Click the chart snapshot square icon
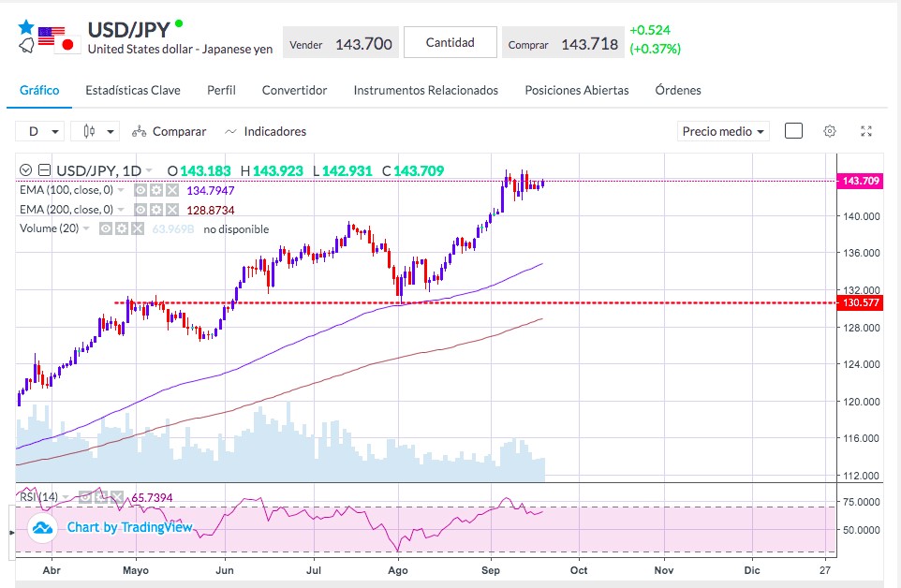Viewport: 901px width, 588px height. (793, 131)
